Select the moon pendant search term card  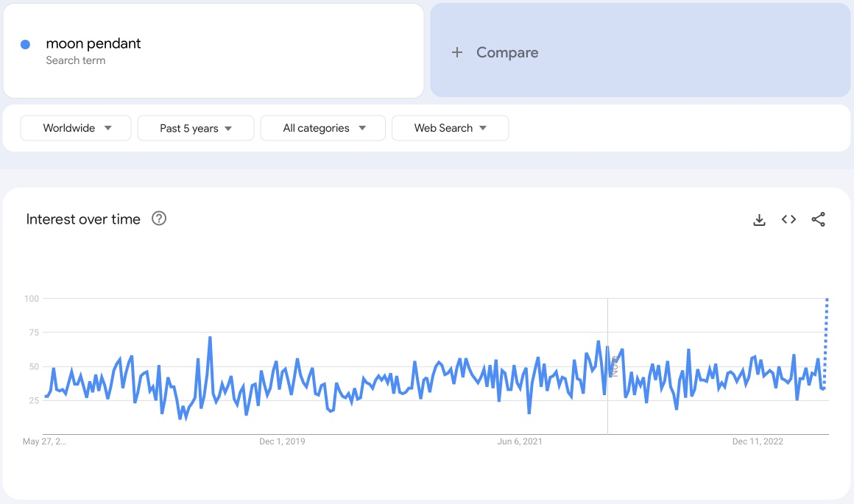(213, 50)
